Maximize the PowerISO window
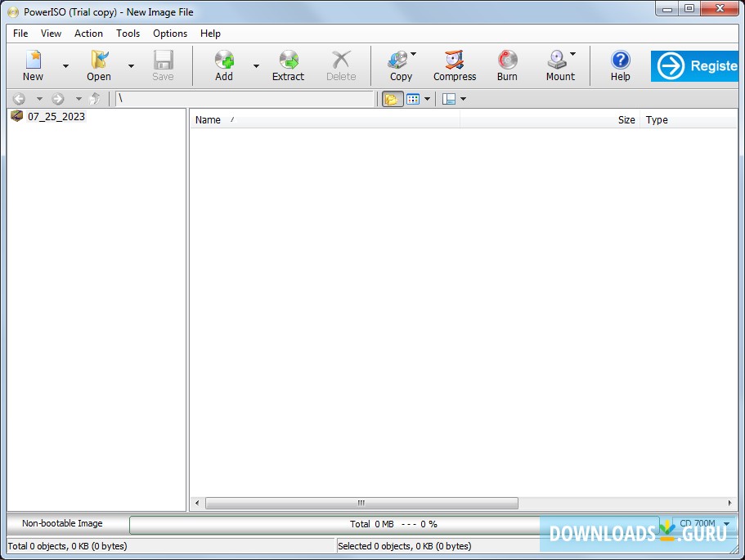Viewport: 745px width, 560px height. point(689,8)
